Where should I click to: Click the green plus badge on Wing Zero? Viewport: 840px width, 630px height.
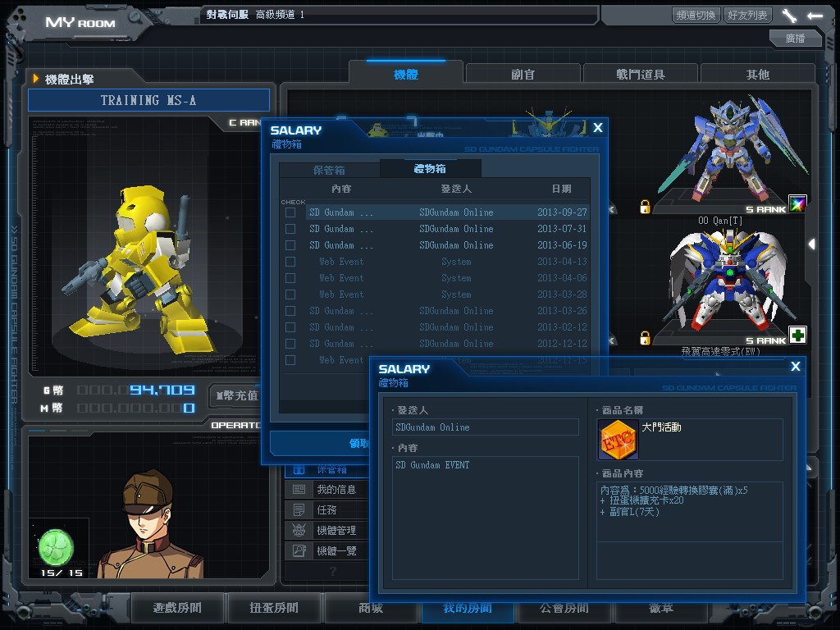pyautogui.click(x=797, y=335)
